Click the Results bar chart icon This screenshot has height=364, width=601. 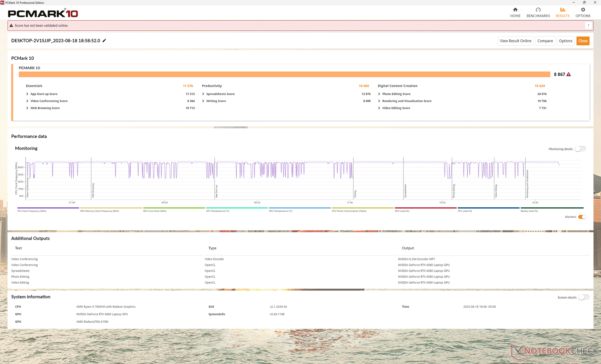pyautogui.click(x=562, y=10)
